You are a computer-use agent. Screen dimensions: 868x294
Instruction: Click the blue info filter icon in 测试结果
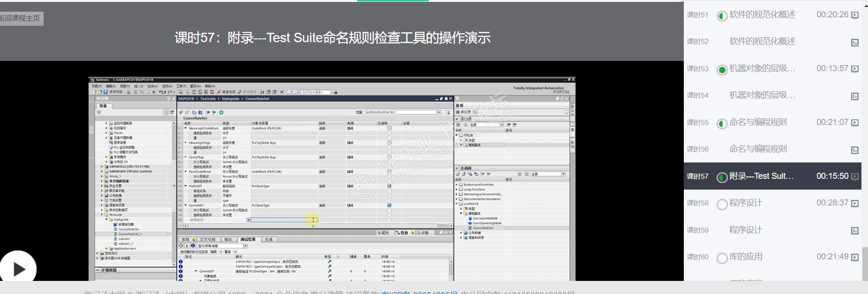click(x=193, y=246)
